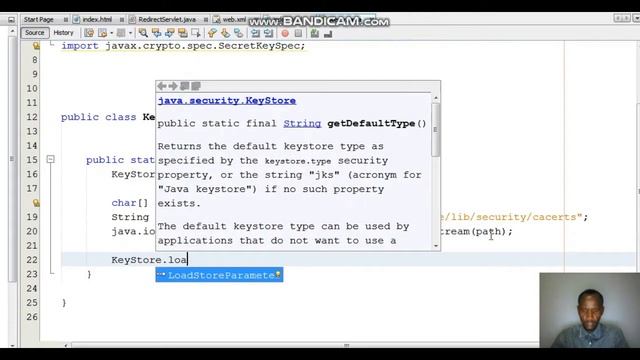Switch to index.html tab
The image size is (640, 360).
[x=97, y=19]
